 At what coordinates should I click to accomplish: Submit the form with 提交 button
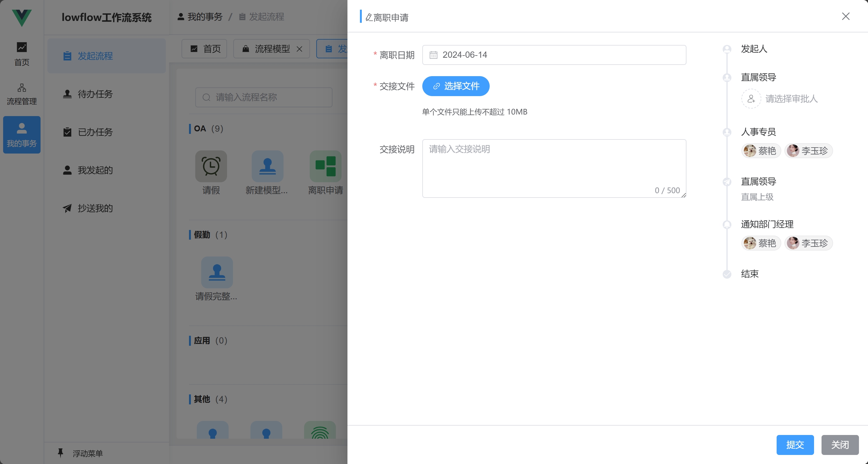[x=795, y=445]
